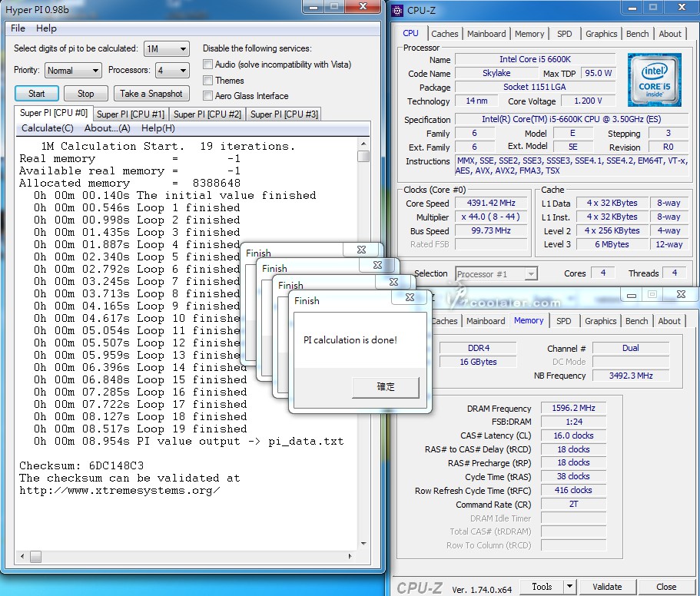700x596 pixels.
Task: Open the Processors count dropdown
Action: coord(172,71)
